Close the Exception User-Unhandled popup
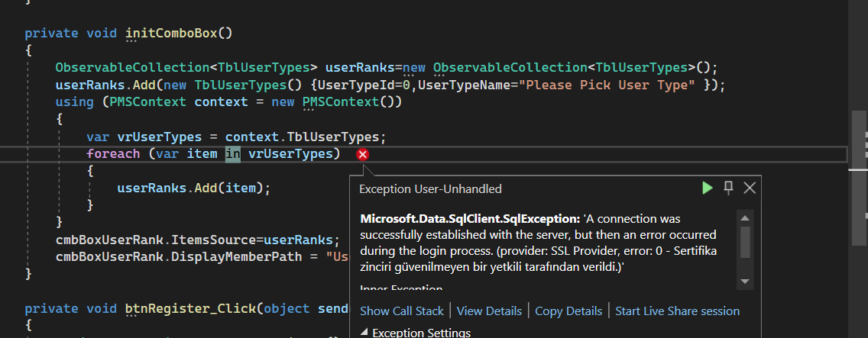Image resolution: width=868 pixels, height=338 pixels. 750,188
